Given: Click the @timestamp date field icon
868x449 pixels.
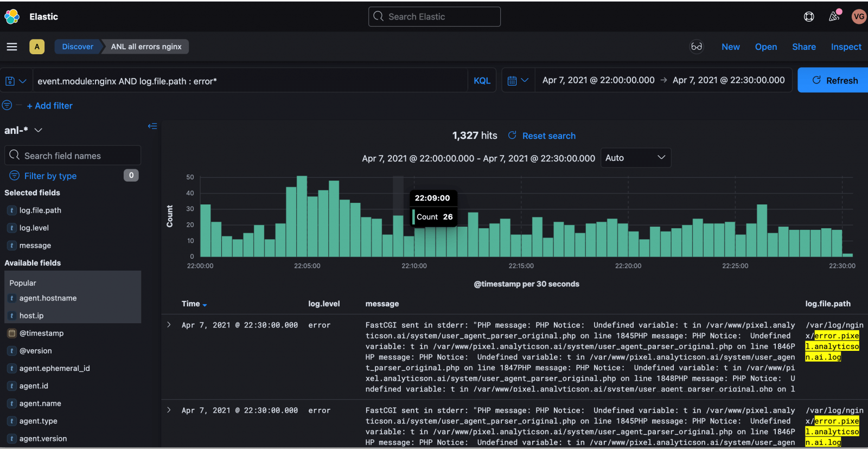Looking at the screenshot, I should point(11,333).
